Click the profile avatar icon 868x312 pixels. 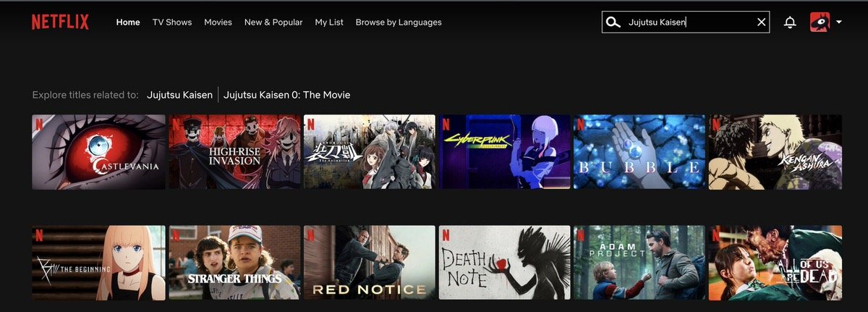pos(820,22)
